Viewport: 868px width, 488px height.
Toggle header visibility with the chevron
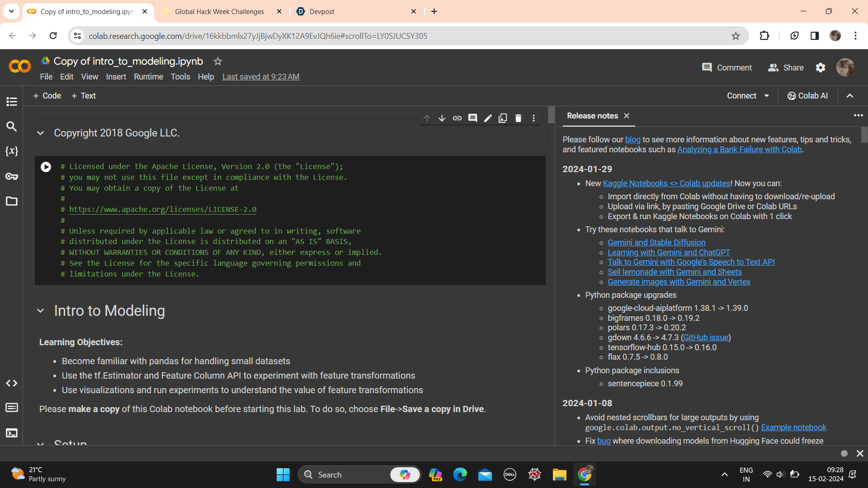click(x=850, y=96)
